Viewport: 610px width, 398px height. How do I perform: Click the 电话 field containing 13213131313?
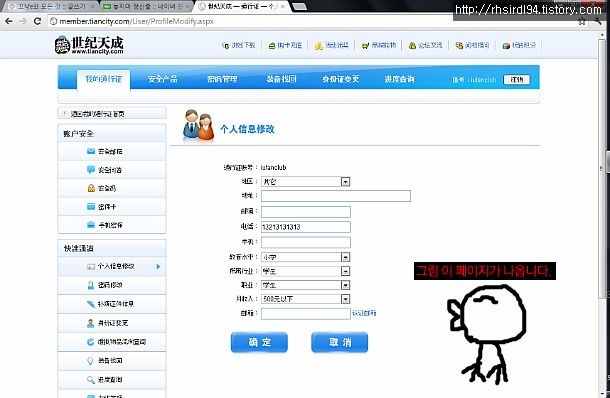(x=306, y=227)
